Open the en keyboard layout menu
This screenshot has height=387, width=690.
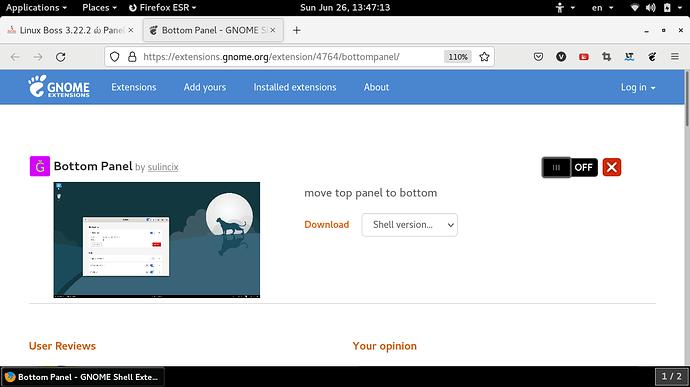tap(602, 7)
